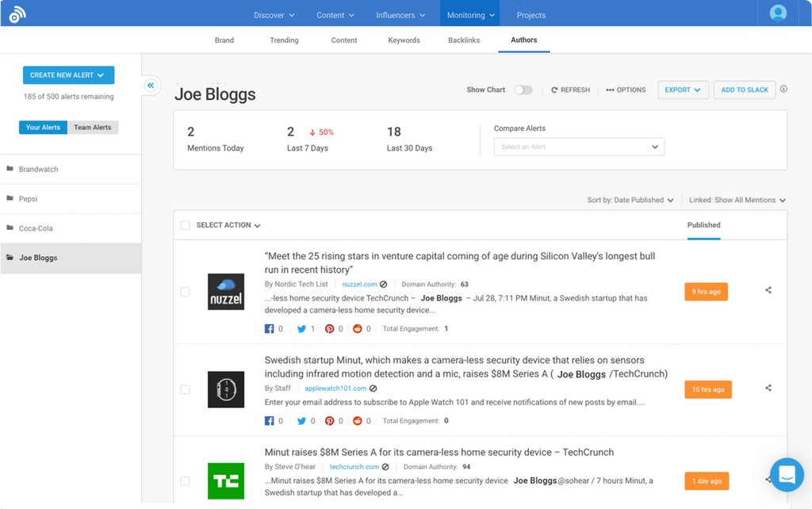Click the BuzzSumo logo icon
Viewport: 812px width, 509px height.
pyautogui.click(x=17, y=14)
